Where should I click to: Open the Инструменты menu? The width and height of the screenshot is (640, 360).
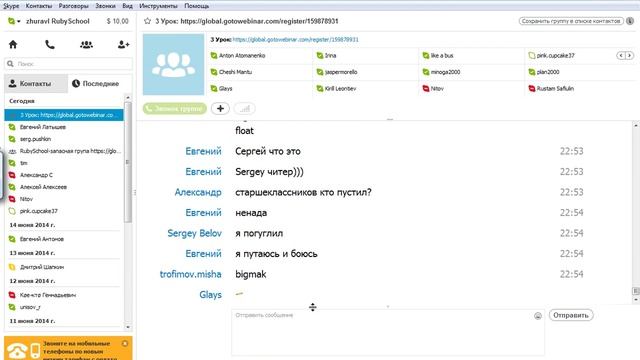point(158,6)
